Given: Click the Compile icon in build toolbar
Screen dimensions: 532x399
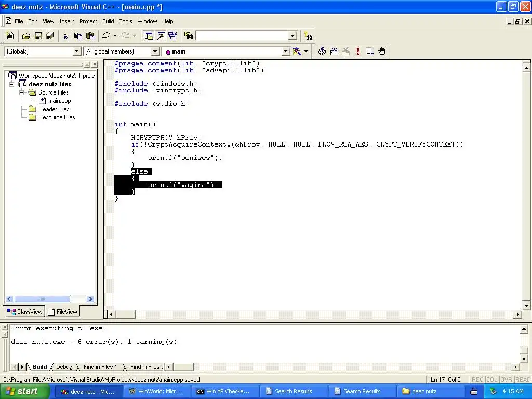Looking at the screenshot, I should pyautogui.click(x=322, y=51).
